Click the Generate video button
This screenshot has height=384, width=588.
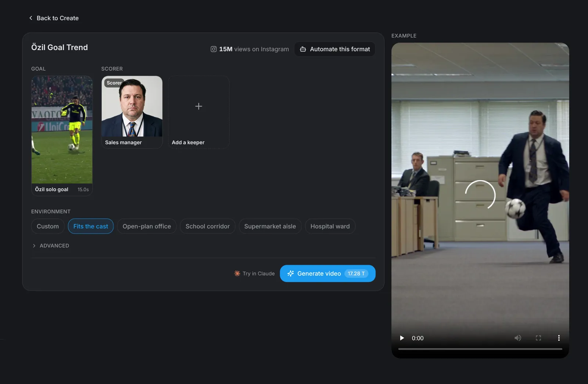(x=327, y=273)
